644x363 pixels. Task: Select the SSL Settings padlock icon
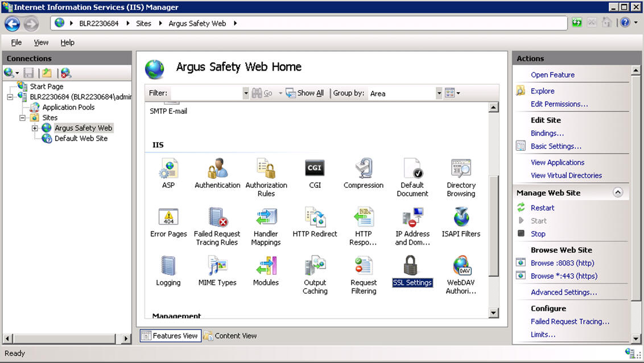[x=411, y=265]
